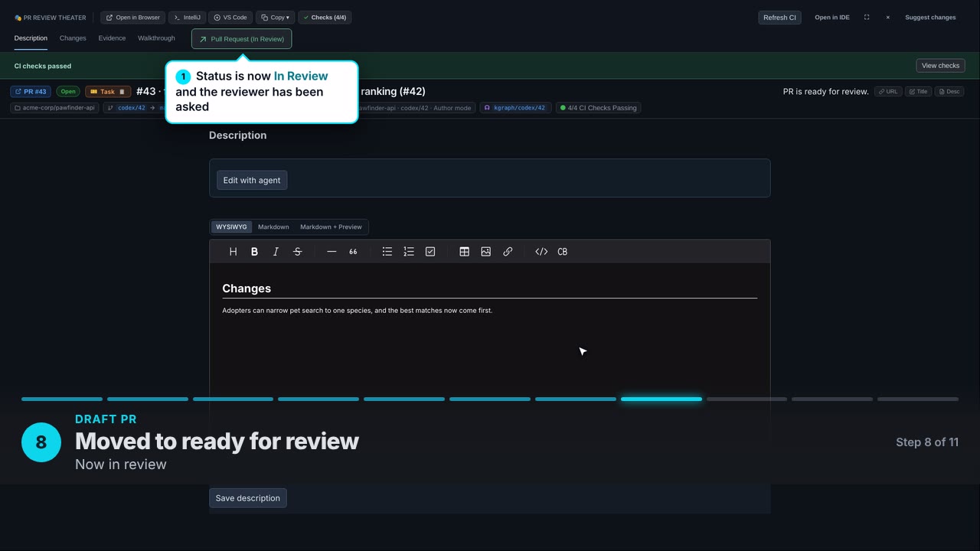This screenshot has width=980, height=551.
Task: Insert a hyperlink
Action: coord(508,252)
